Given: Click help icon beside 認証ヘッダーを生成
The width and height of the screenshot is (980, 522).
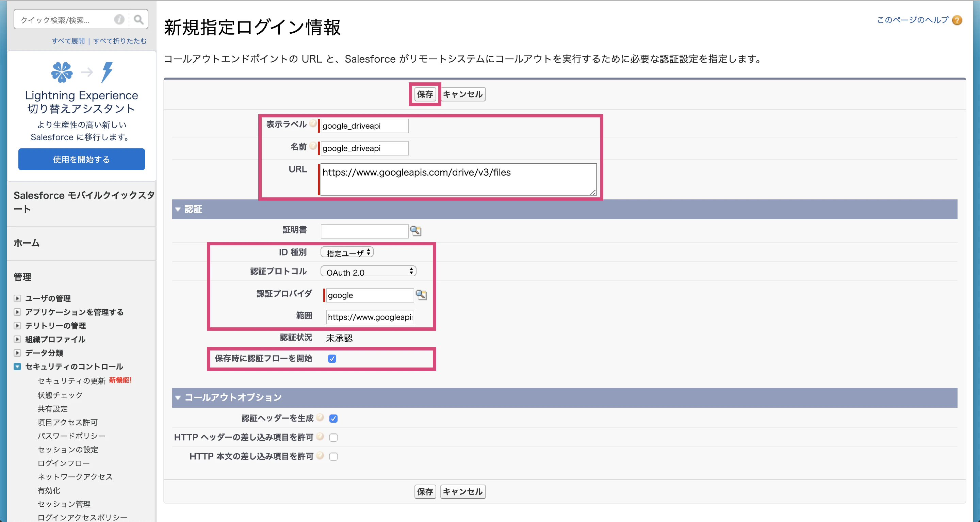Looking at the screenshot, I should pyautogui.click(x=320, y=418).
